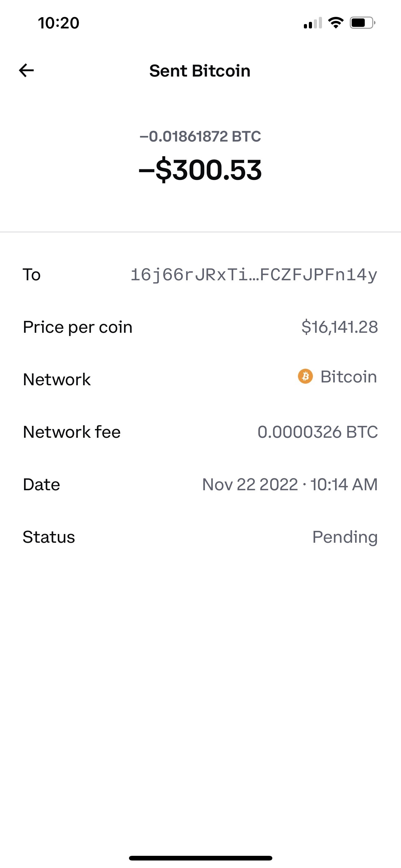The image size is (401, 868).
Task: Tap the "Price per coin" label
Action: (78, 327)
